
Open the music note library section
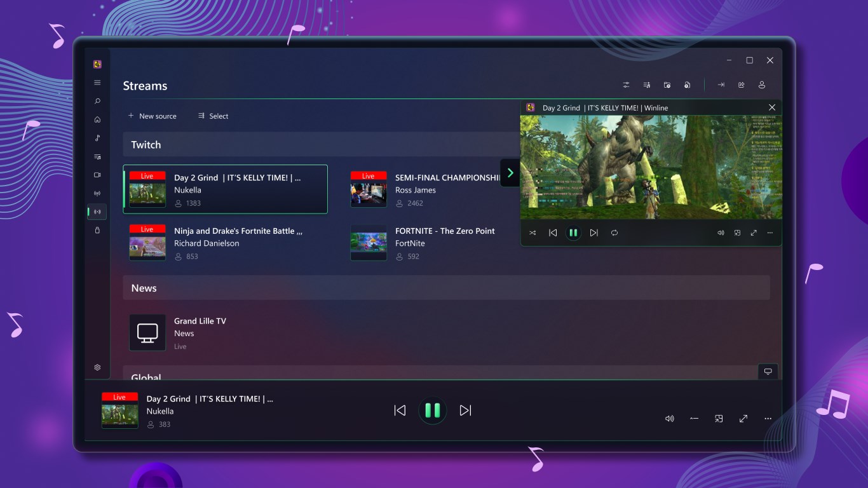pyautogui.click(x=97, y=138)
